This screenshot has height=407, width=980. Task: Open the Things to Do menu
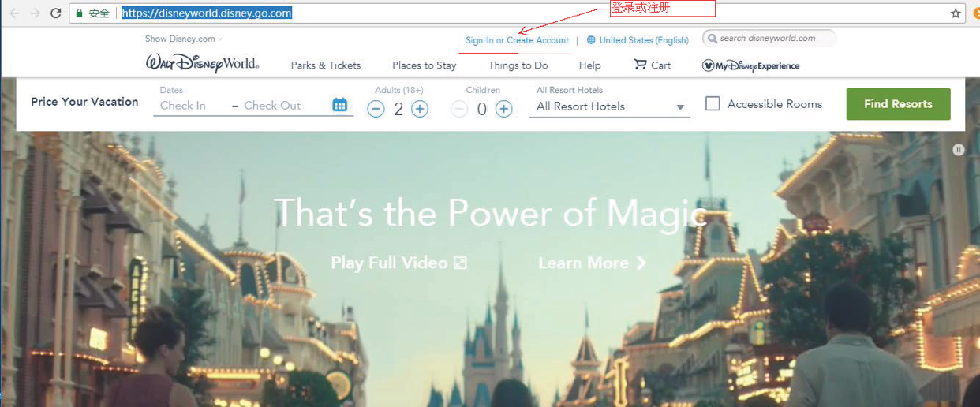click(518, 65)
